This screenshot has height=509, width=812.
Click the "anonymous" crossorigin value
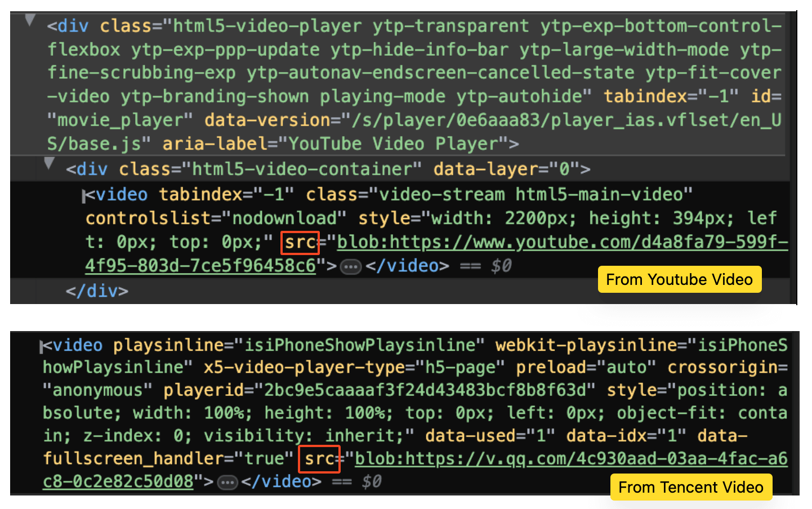pos(98,390)
